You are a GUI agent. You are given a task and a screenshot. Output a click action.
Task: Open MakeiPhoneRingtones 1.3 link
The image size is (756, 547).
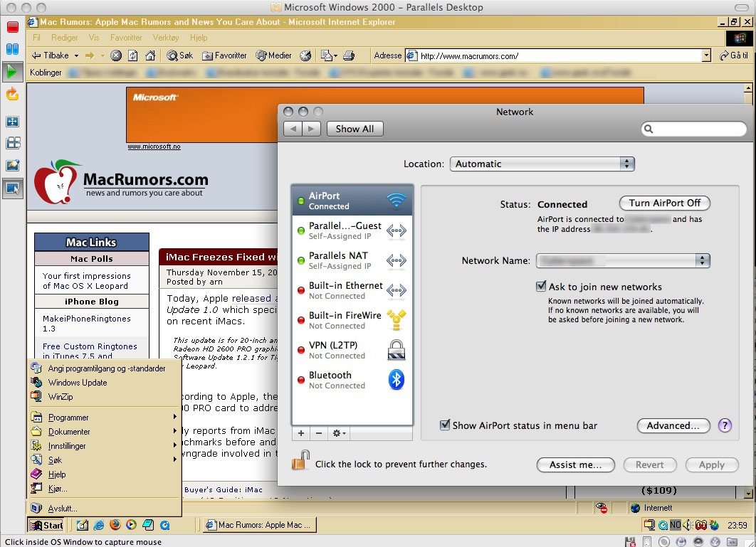tap(87, 324)
